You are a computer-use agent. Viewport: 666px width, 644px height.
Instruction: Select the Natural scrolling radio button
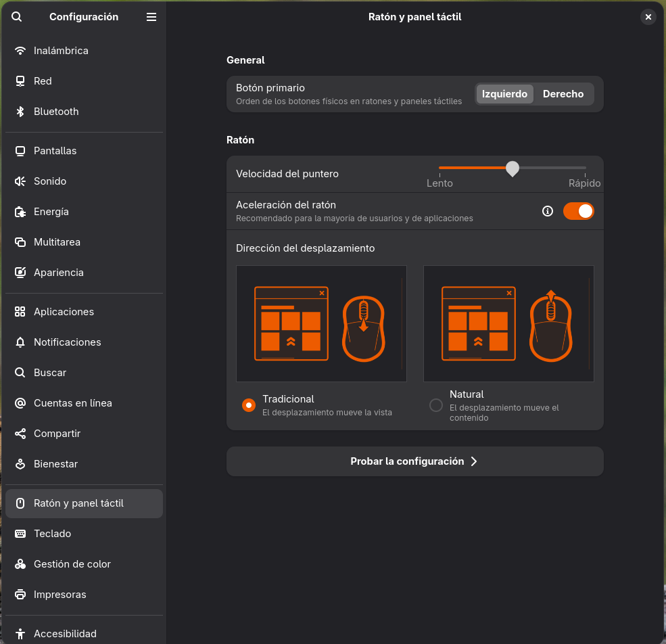pos(436,405)
